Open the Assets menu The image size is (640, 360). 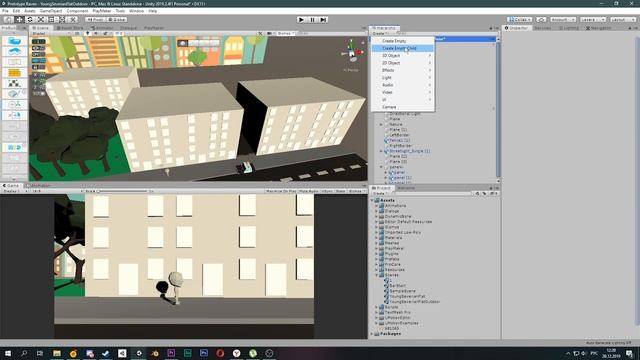(30, 11)
